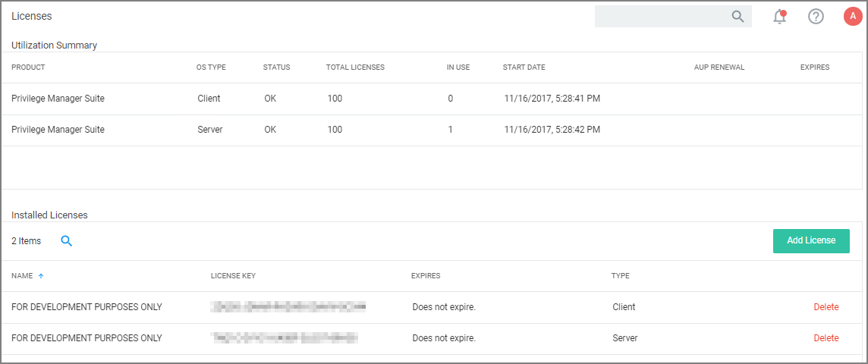Click the blurred license key in Client row
Screen dimensions: 868x364
click(x=288, y=306)
